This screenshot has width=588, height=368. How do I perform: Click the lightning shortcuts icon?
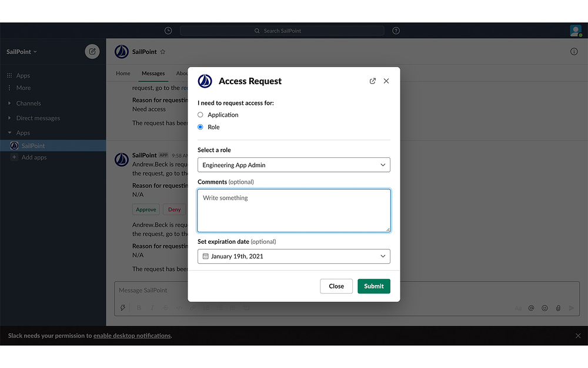[123, 308]
